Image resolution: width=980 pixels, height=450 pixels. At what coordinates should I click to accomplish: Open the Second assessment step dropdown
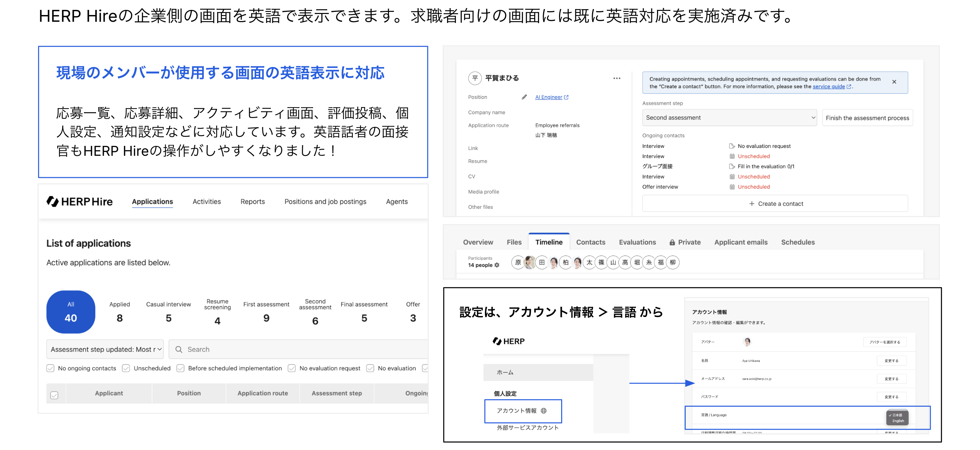729,118
